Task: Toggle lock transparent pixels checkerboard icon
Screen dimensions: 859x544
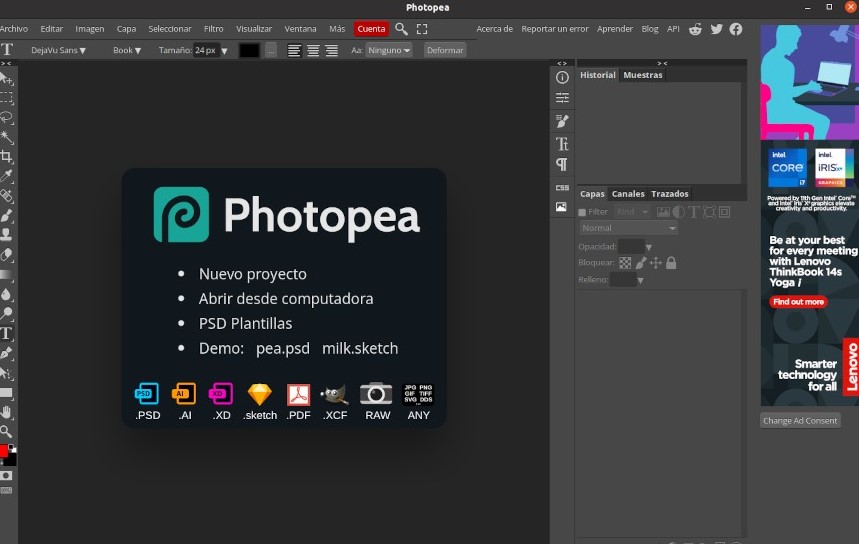Action: (625, 263)
